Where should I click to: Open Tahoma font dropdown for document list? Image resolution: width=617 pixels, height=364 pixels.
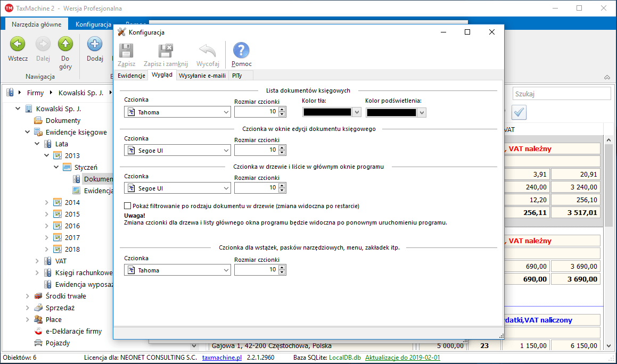pyautogui.click(x=226, y=112)
